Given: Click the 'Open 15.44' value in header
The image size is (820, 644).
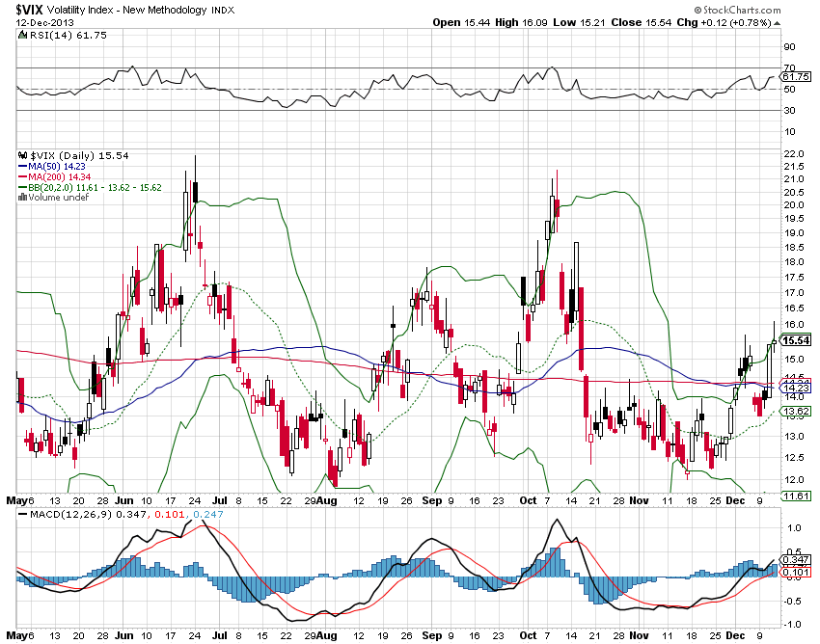Looking at the screenshot, I should click(x=462, y=22).
